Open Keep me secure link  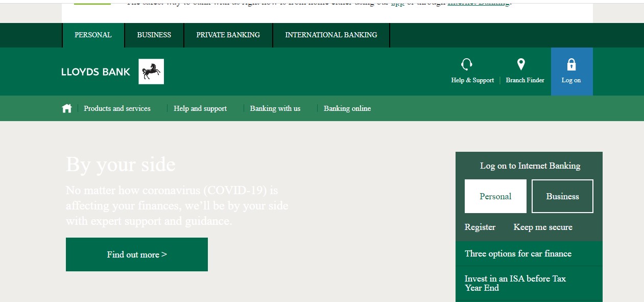point(543,227)
